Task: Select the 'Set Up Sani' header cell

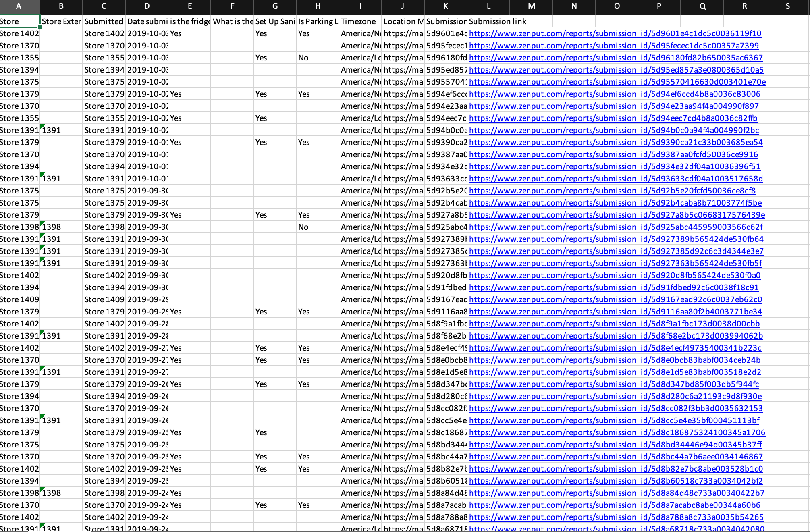Action: (274, 21)
